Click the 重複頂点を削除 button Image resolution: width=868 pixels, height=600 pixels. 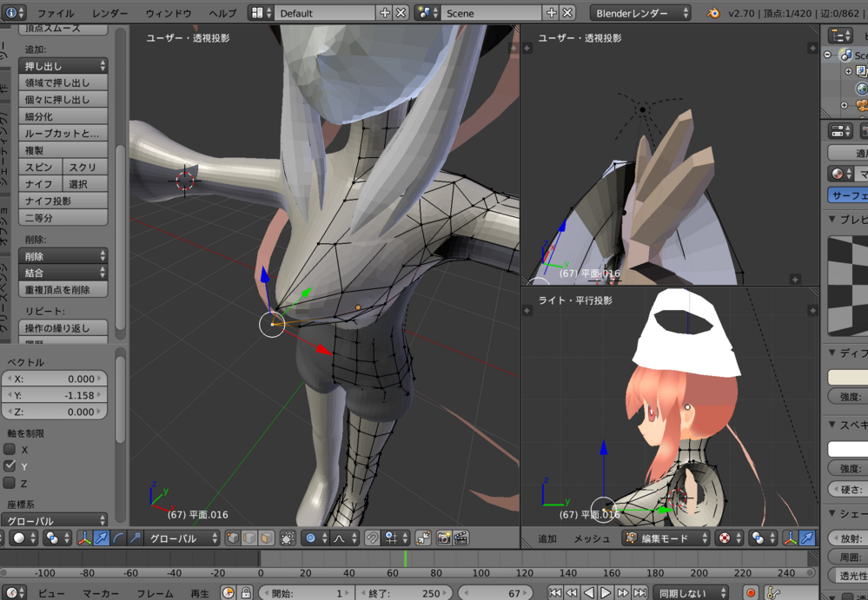[x=63, y=289]
